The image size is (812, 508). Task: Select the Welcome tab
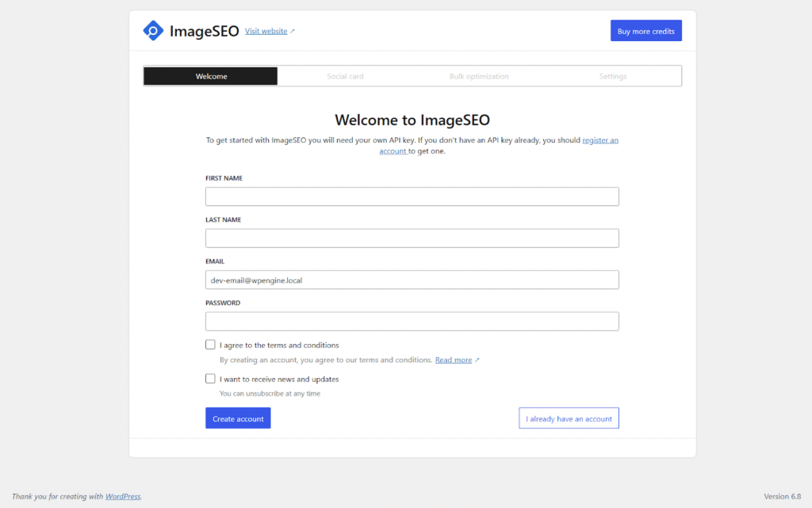(x=211, y=76)
